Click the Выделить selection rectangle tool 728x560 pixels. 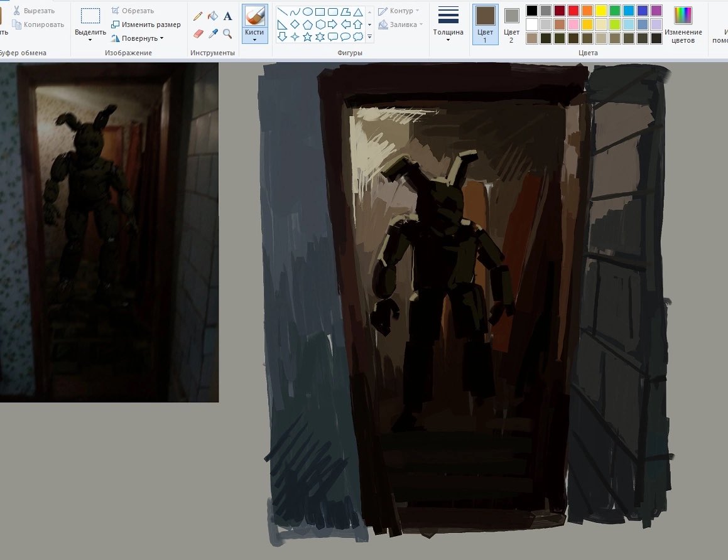click(90, 16)
